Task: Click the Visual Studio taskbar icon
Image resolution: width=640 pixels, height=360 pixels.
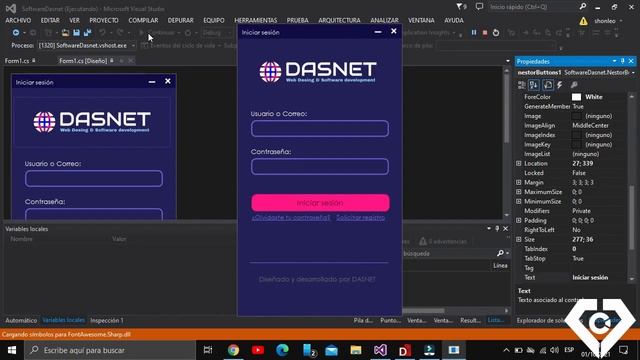Action: 380,350
